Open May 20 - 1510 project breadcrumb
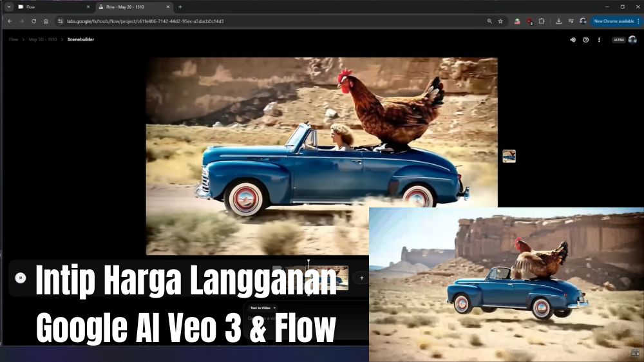This screenshot has height=362, width=644. 43,39
